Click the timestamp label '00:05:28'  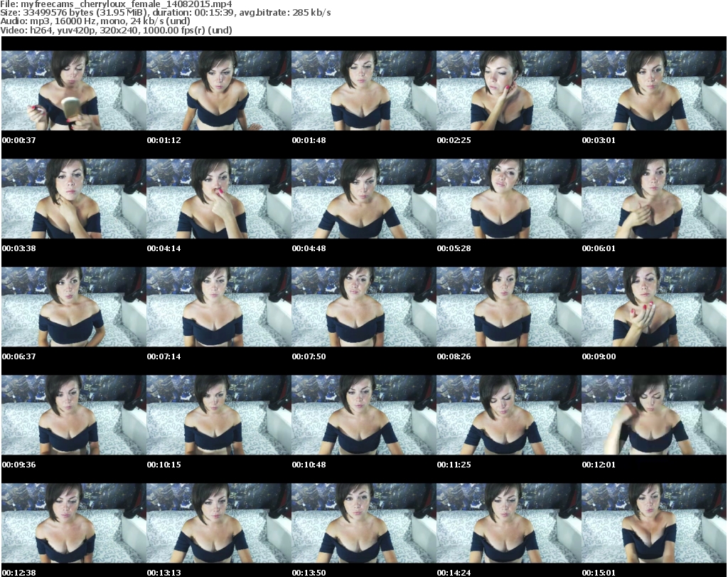[x=454, y=248]
